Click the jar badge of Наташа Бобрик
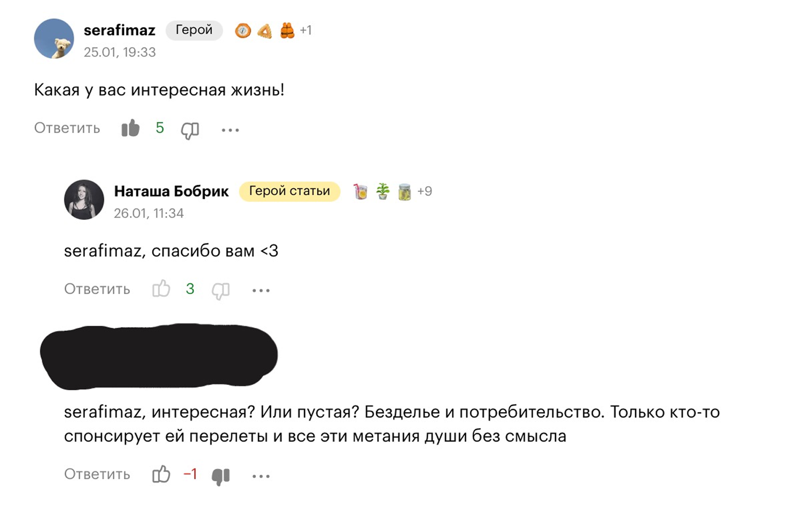This screenshot has width=812, height=509. click(x=404, y=191)
